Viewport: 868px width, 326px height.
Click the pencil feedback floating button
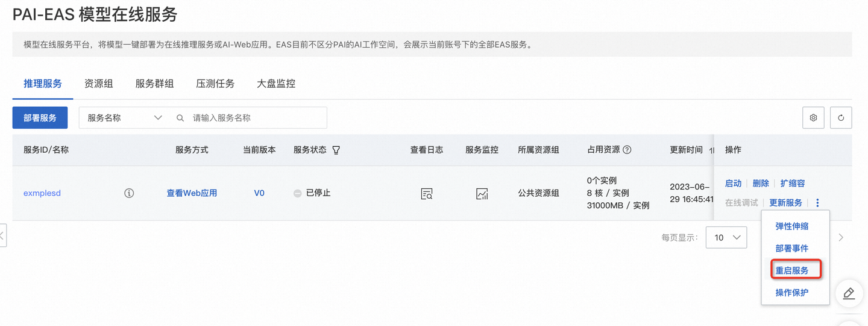849,293
